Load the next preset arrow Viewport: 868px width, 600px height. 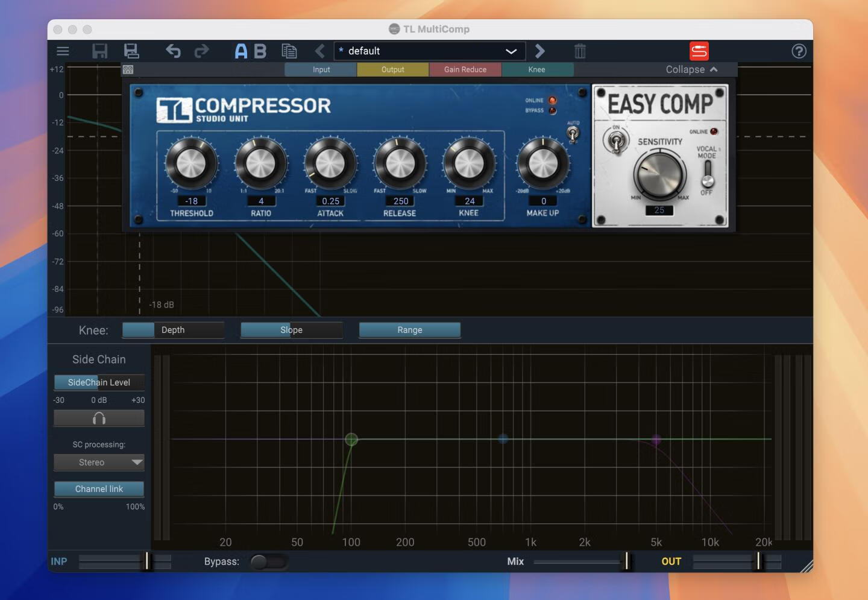[539, 51]
